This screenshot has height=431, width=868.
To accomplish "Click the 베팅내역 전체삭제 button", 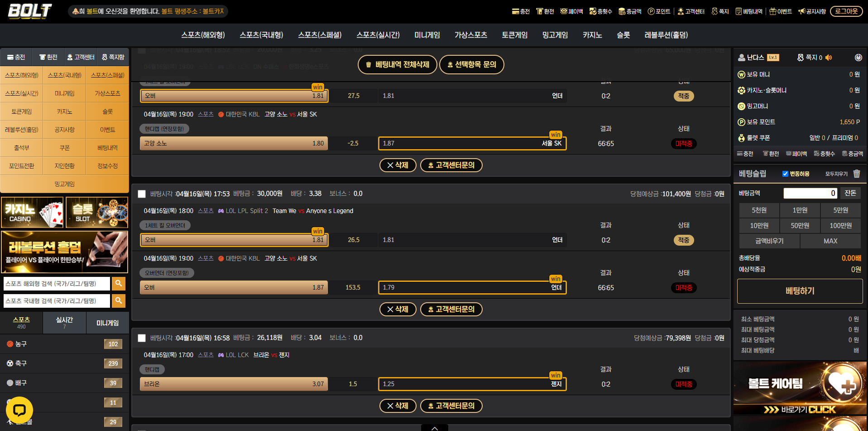I will (x=397, y=64).
